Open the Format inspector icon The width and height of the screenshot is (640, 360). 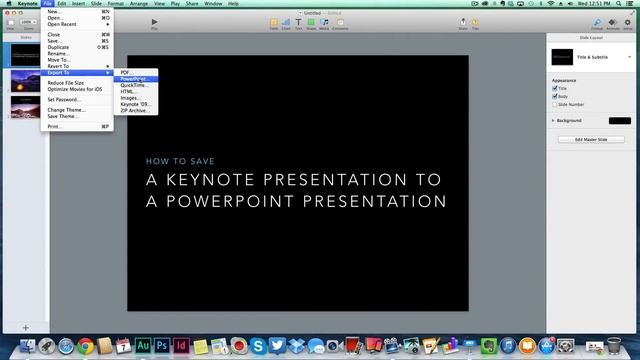coord(597,22)
